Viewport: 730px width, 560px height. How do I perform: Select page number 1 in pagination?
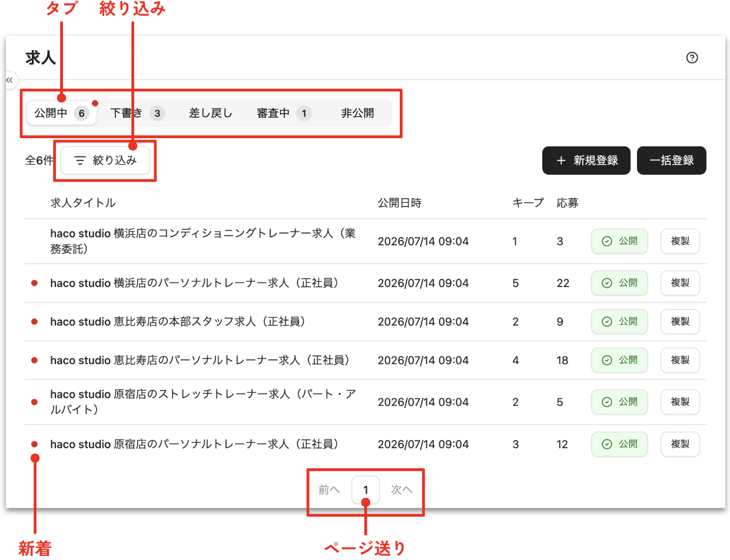point(366,489)
